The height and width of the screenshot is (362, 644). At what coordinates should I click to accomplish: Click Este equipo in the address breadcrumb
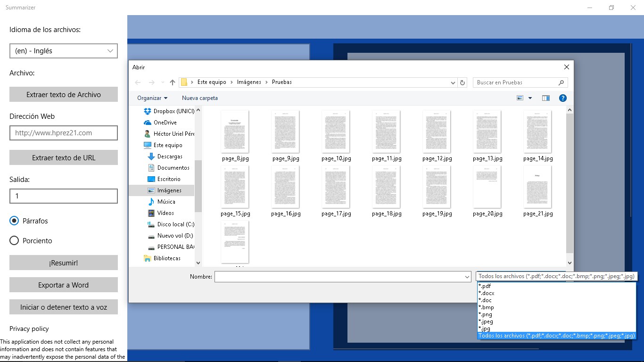[x=212, y=82]
